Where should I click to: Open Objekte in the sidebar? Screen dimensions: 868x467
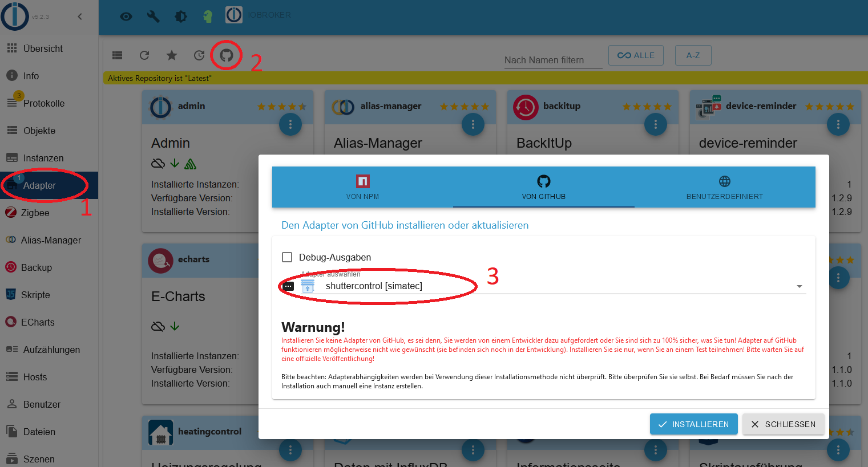point(49,131)
